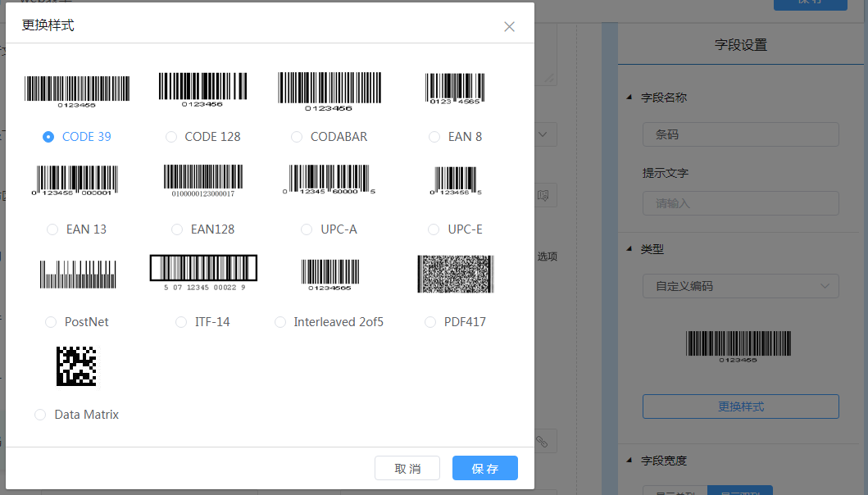
Task: Click the 取消 button
Action: pyautogui.click(x=407, y=469)
